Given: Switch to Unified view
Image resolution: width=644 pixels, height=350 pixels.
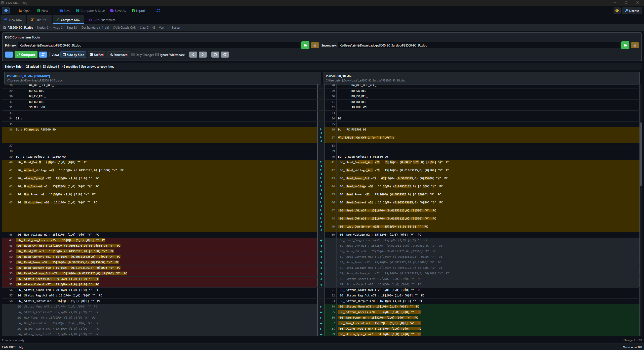Looking at the screenshot, I should [x=97, y=55].
